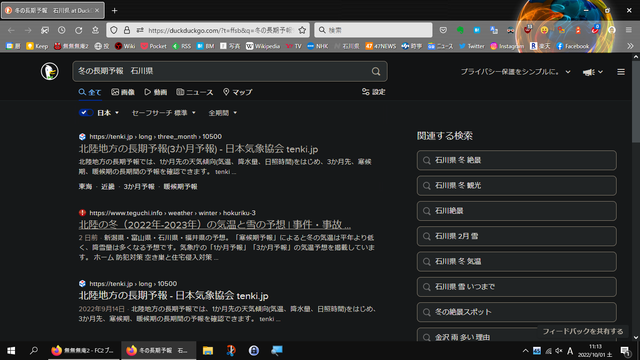
Task: Focus the Firefox 検索 search box
Action: pos(373,30)
